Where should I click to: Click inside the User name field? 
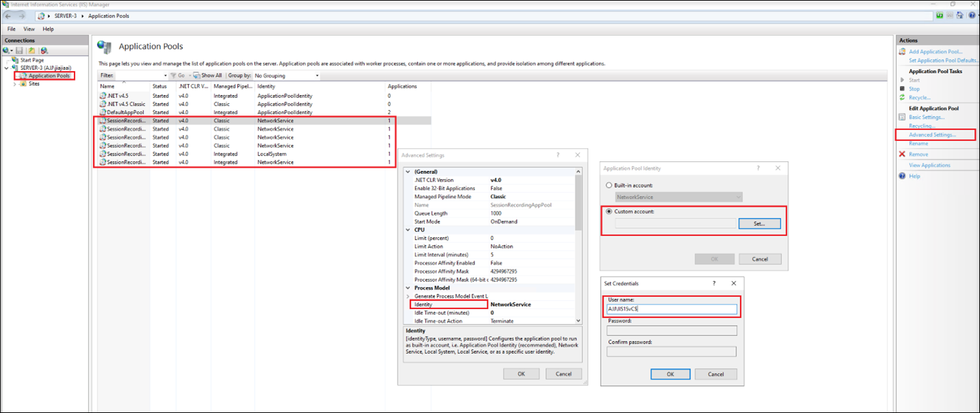coord(671,309)
